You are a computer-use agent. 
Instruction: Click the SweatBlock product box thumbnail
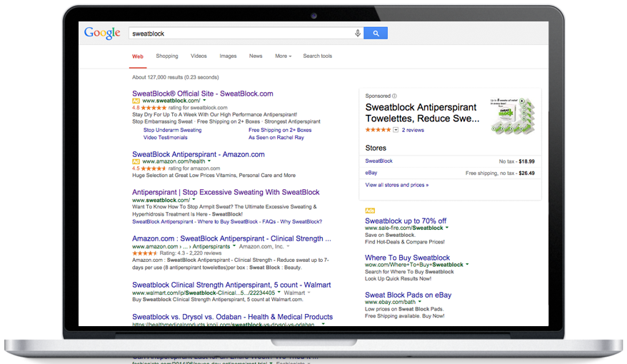pyautogui.click(x=513, y=116)
